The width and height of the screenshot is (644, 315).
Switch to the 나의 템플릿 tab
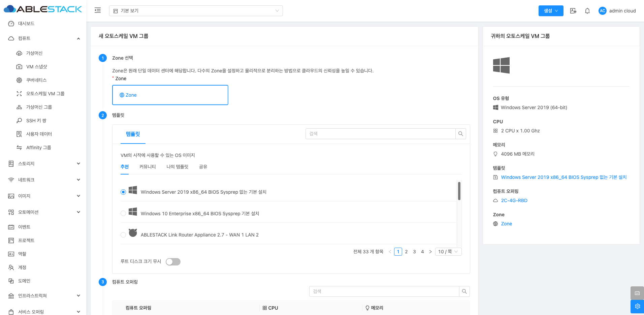[x=177, y=167]
